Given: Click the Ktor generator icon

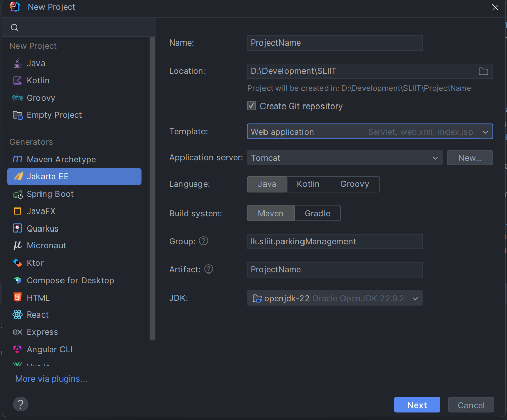Looking at the screenshot, I should [x=17, y=263].
